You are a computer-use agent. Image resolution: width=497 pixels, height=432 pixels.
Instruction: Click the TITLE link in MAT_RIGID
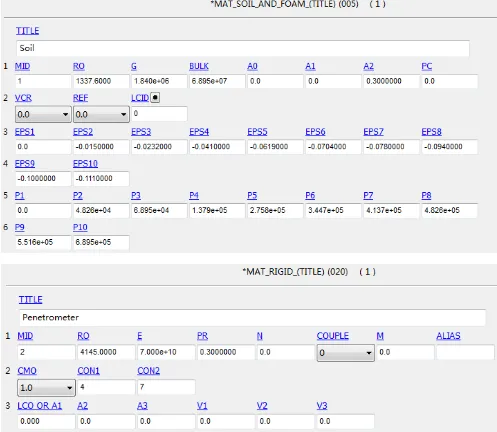pos(30,300)
